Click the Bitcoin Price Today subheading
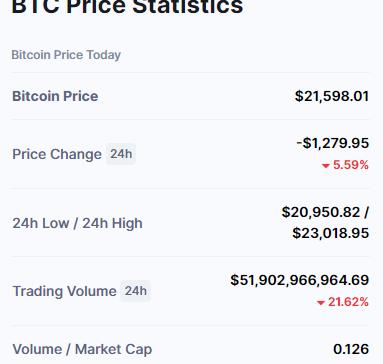The width and height of the screenshot is (383, 364). point(66,55)
